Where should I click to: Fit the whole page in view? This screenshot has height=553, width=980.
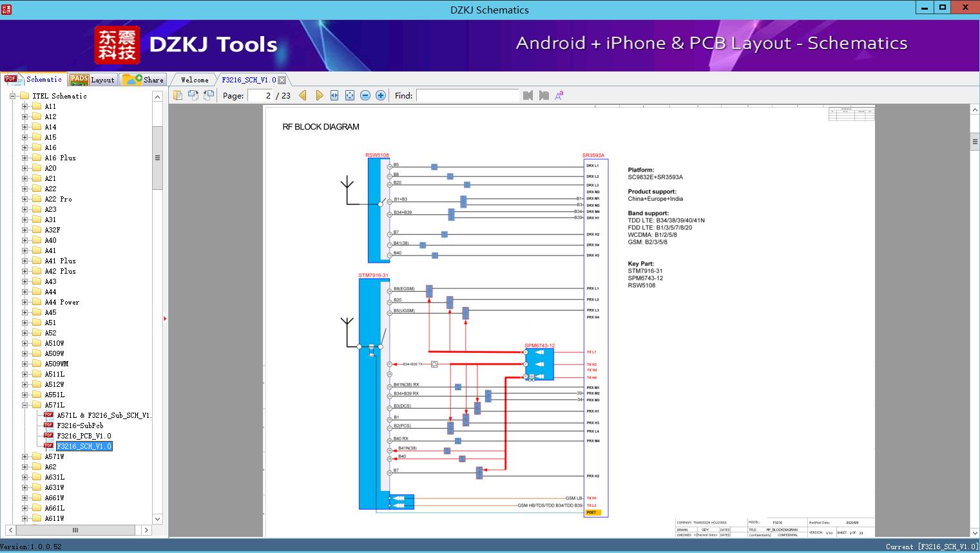click(x=350, y=95)
